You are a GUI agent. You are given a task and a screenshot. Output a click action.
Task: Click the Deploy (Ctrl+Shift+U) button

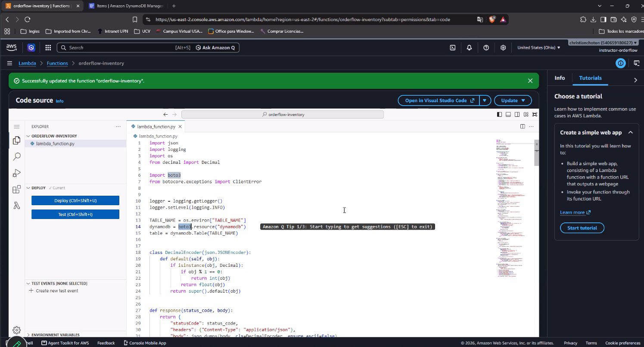(75, 200)
